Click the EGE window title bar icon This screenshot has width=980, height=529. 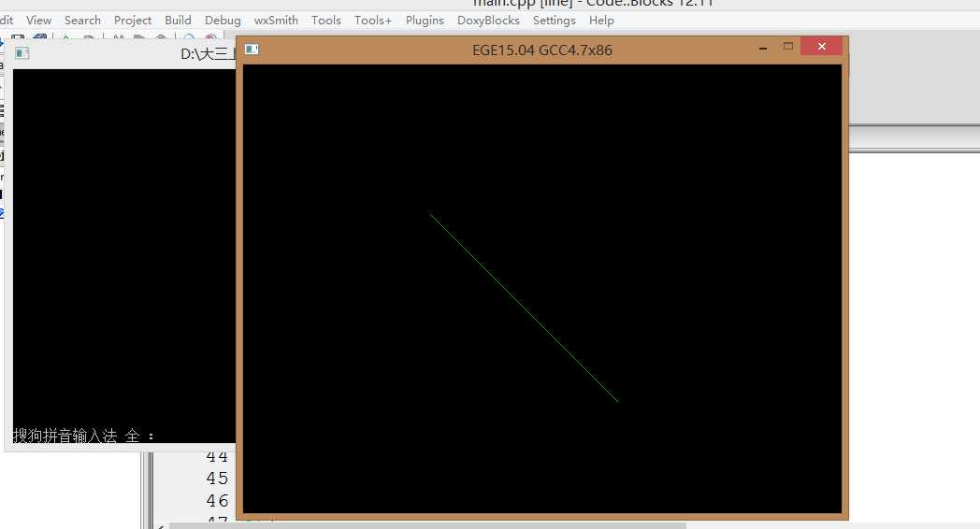[252, 49]
